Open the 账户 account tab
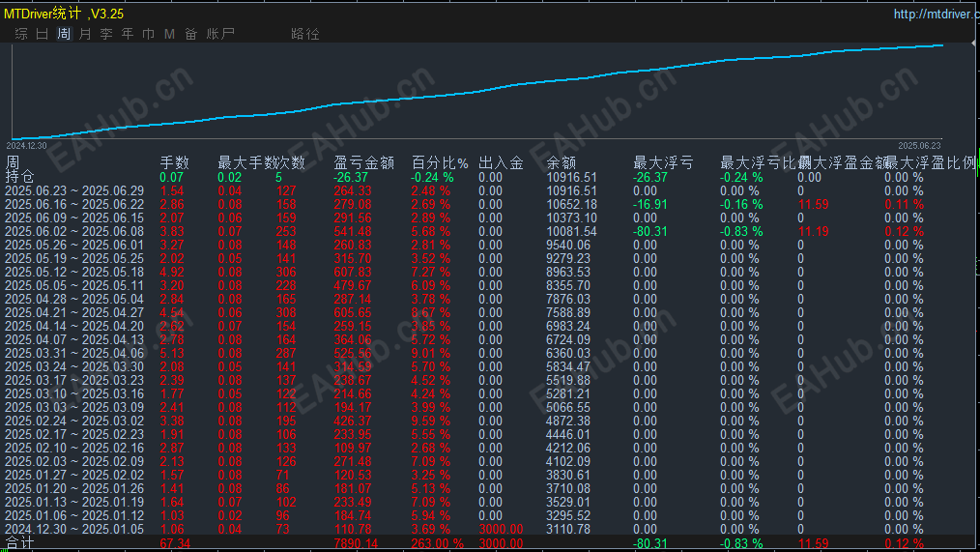980x552 pixels. coord(220,34)
